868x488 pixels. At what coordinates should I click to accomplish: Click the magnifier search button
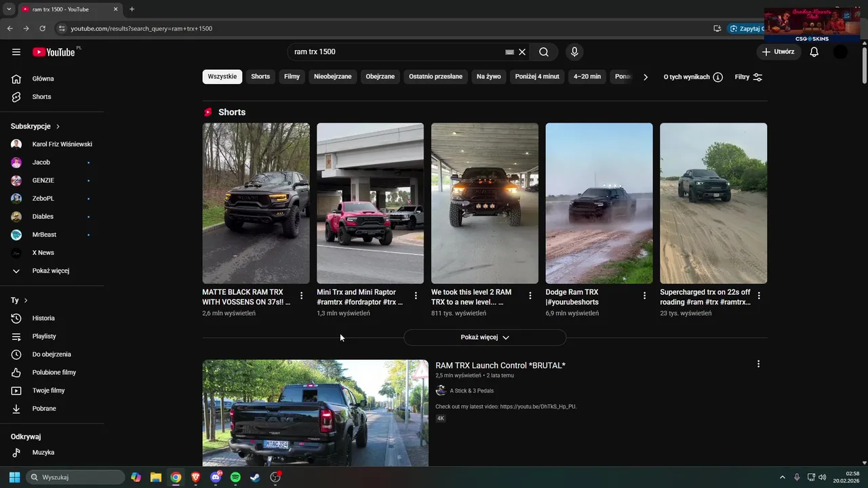(544, 52)
